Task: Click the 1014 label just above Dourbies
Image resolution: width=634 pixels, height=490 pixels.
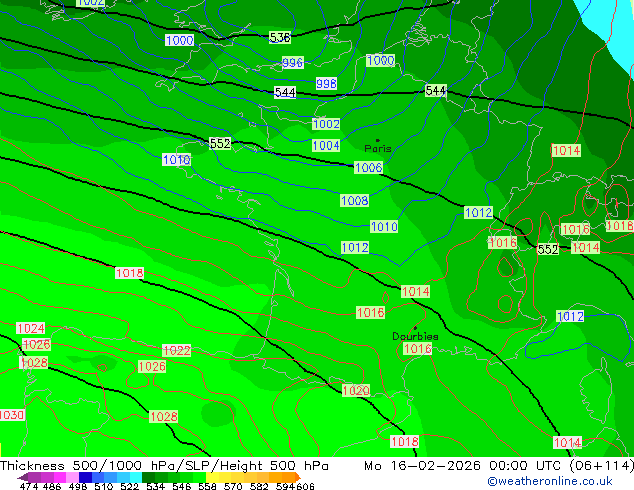Action: pyautogui.click(x=416, y=291)
